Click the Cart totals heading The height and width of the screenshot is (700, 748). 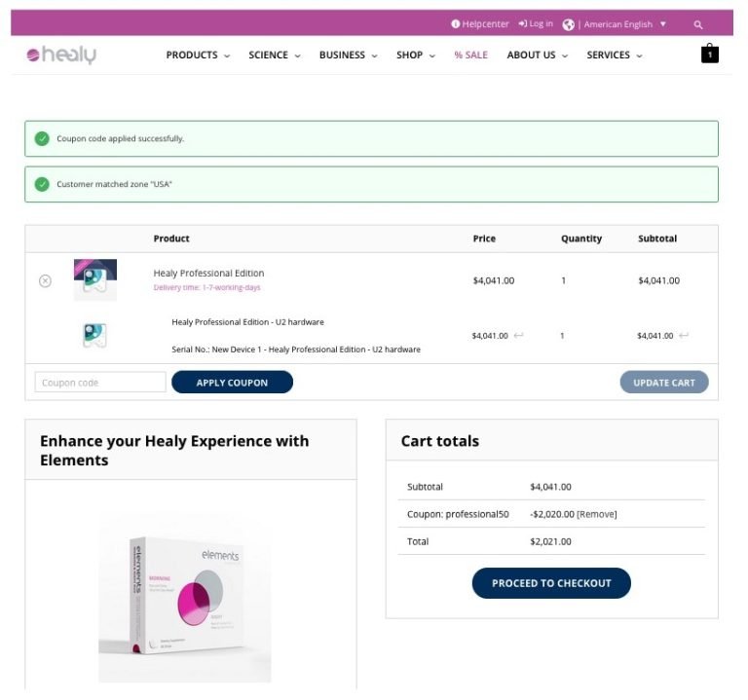click(x=440, y=441)
